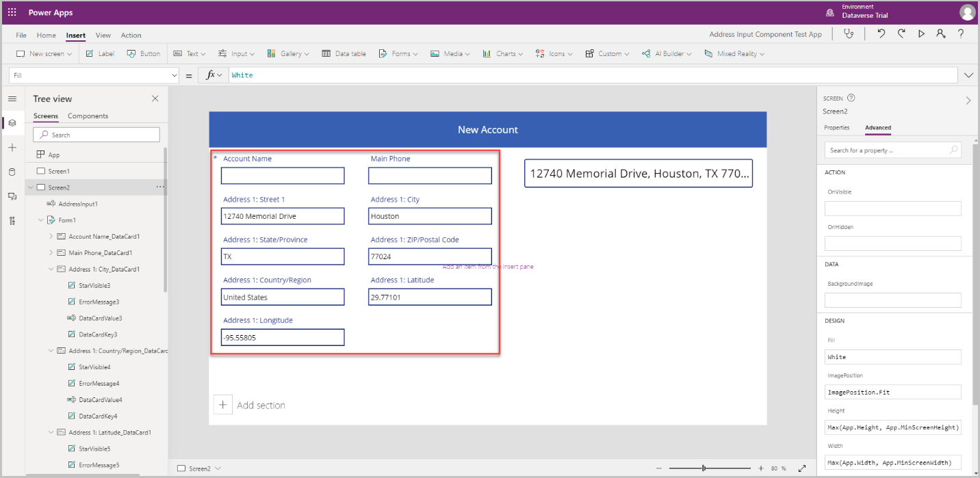This screenshot has width=980, height=478.
Task: Open the Insert menu tab
Action: pos(75,35)
